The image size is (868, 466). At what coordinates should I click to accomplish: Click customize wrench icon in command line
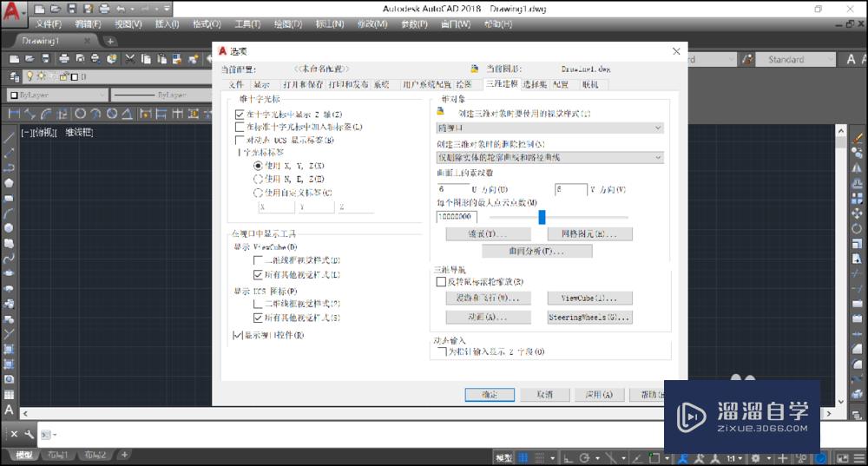tap(30, 435)
